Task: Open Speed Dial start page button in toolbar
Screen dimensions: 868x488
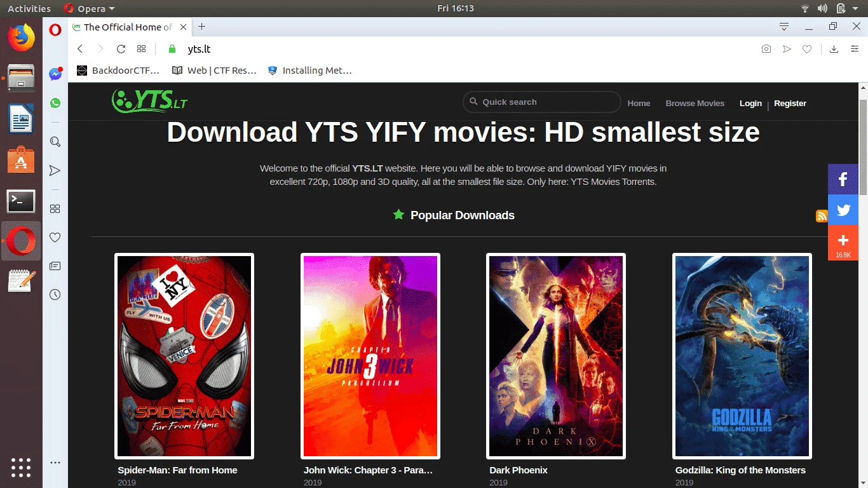Action: [141, 49]
